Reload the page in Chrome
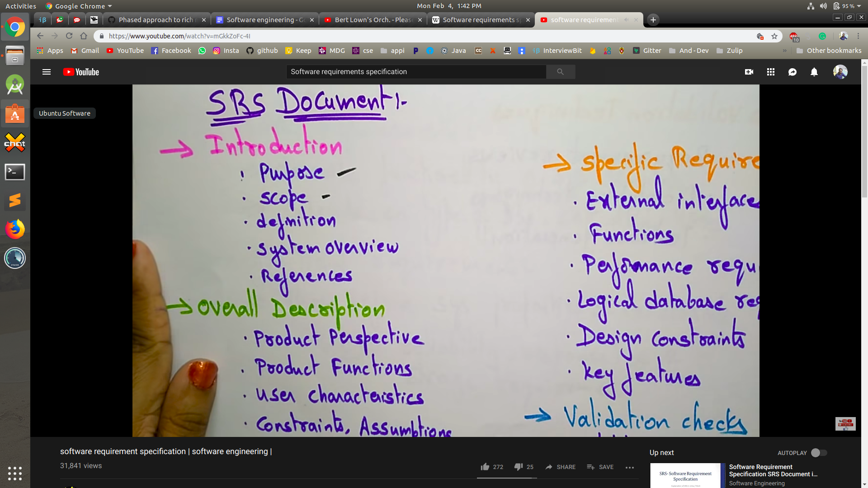The image size is (868, 488). tap(69, 36)
